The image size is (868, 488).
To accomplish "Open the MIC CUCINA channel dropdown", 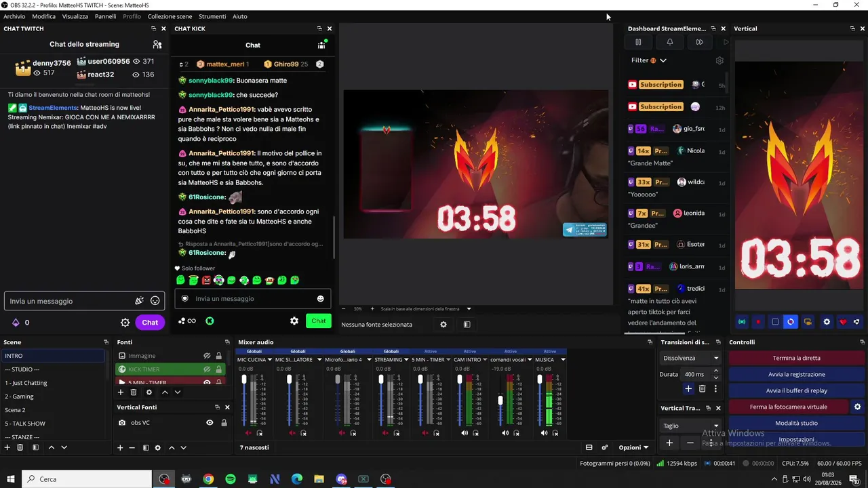I will pos(270,360).
